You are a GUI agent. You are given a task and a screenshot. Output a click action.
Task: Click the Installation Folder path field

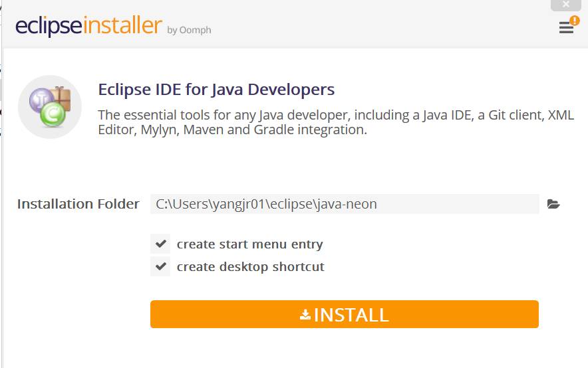345,204
